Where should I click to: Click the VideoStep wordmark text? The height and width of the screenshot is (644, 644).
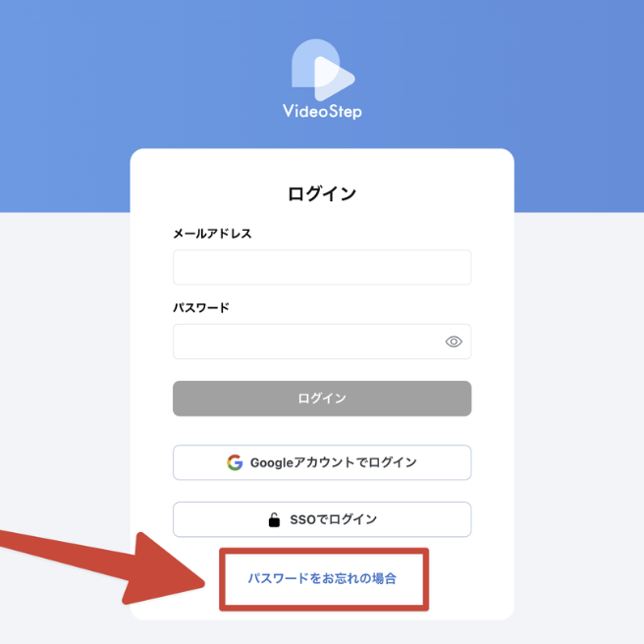[322, 111]
